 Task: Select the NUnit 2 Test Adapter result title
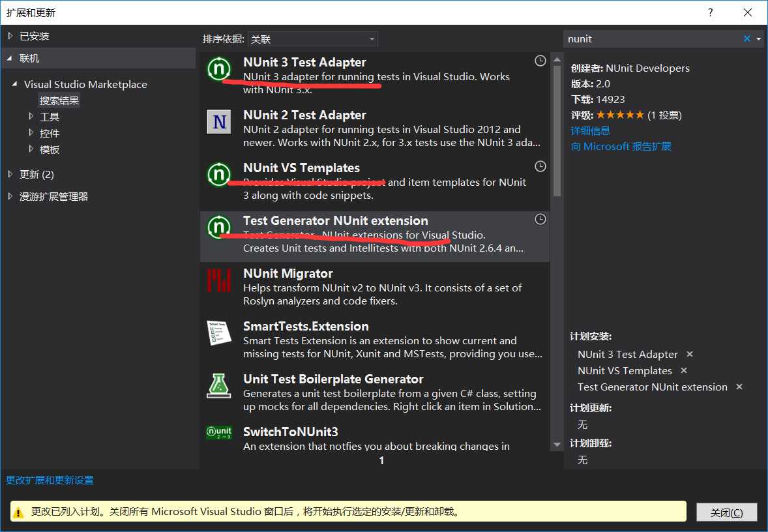tap(304, 115)
